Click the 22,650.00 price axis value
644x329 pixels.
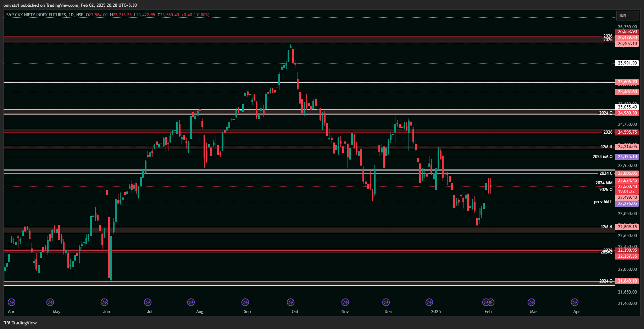click(627, 236)
